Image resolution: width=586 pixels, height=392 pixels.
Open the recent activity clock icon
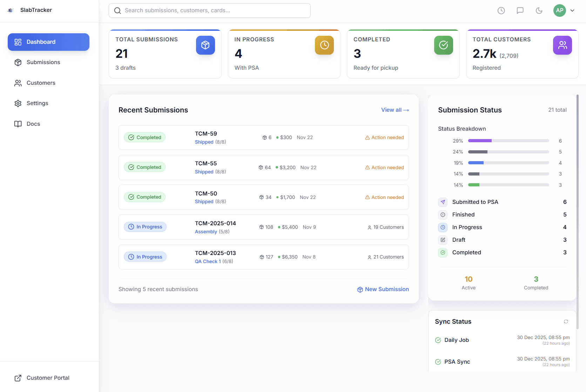tap(501, 11)
